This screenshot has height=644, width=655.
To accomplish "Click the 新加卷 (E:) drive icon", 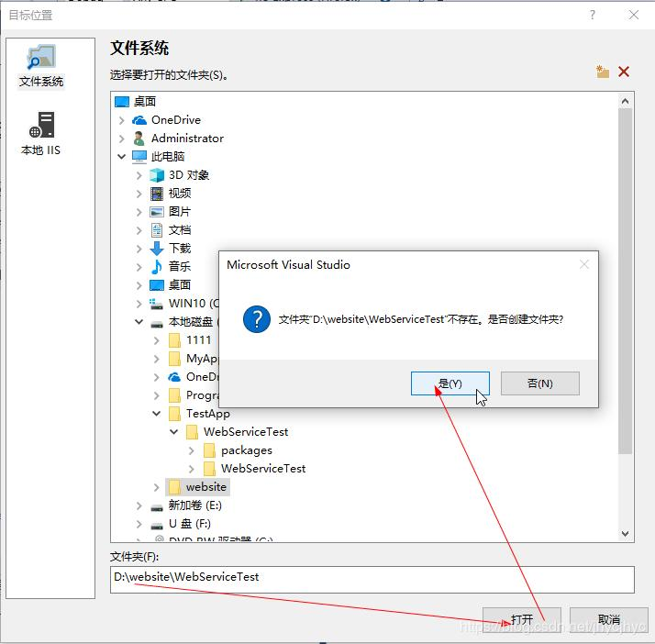I will pyautogui.click(x=157, y=507).
